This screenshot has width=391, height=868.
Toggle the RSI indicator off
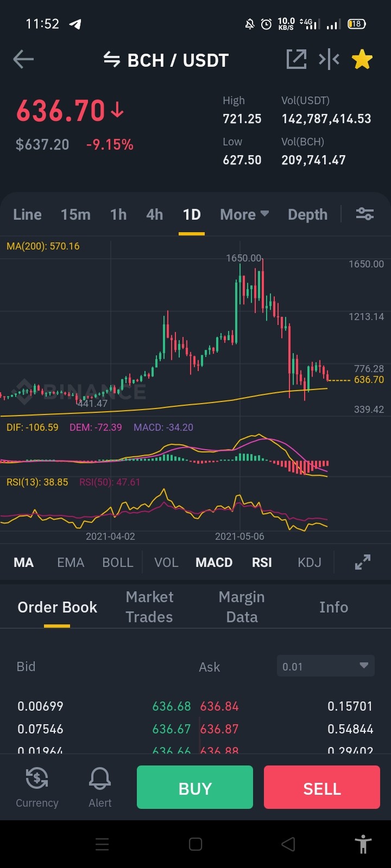pos(262,563)
